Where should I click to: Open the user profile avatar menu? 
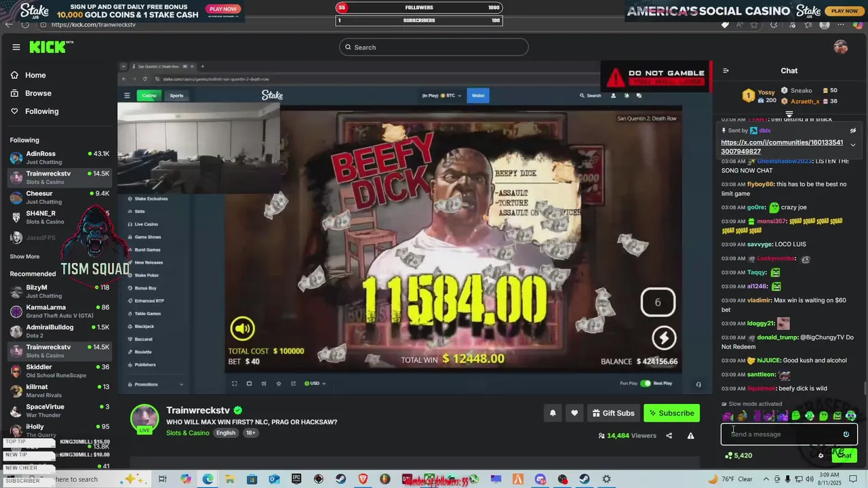(841, 47)
